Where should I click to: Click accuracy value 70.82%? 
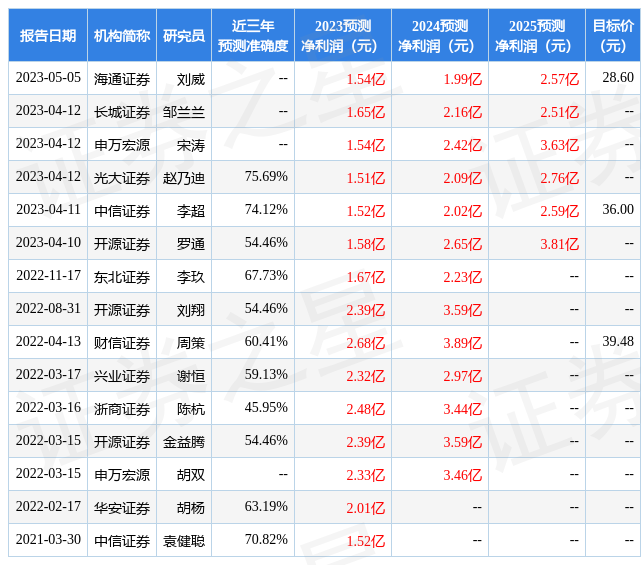coord(266,540)
